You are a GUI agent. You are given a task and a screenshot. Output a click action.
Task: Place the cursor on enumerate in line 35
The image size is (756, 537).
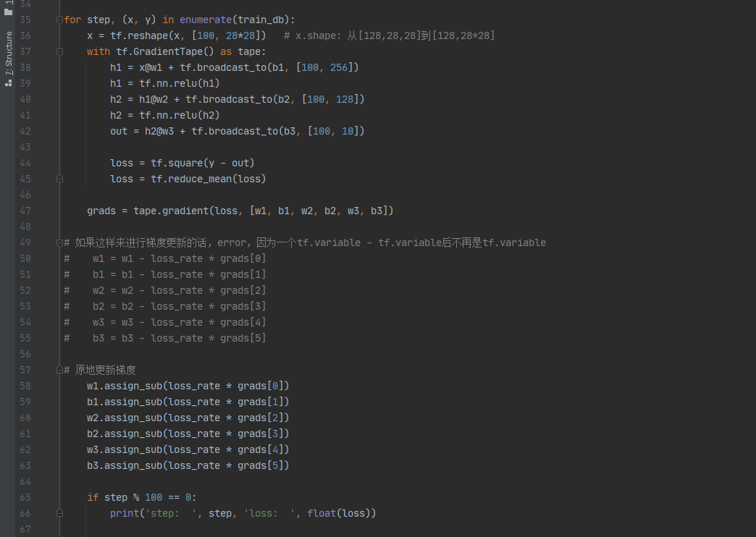pyautogui.click(x=207, y=20)
